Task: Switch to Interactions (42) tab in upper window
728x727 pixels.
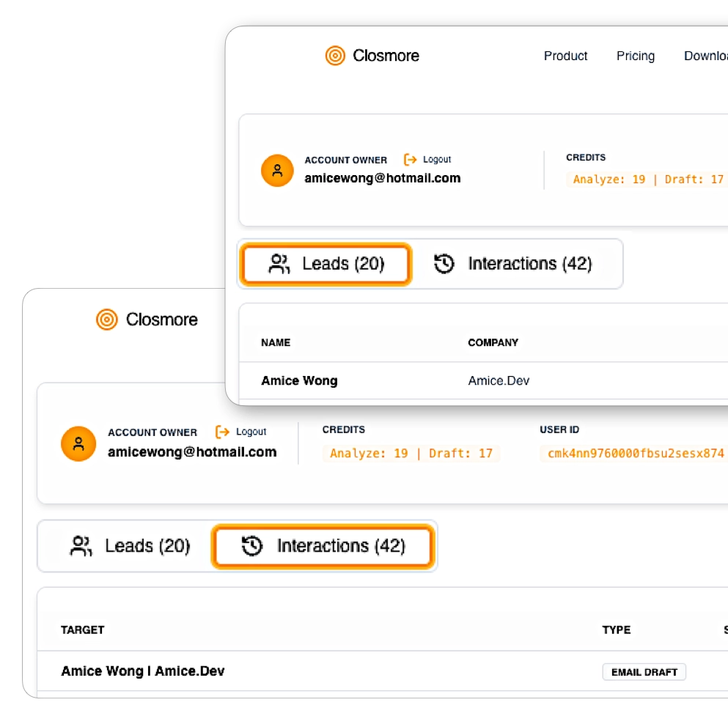Action: [513, 264]
